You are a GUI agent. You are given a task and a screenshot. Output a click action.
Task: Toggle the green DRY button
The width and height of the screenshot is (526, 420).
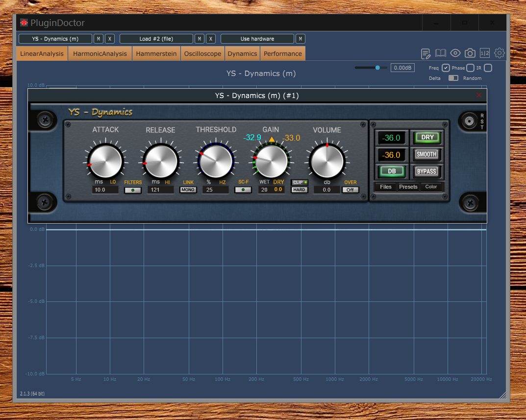coord(427,137)
